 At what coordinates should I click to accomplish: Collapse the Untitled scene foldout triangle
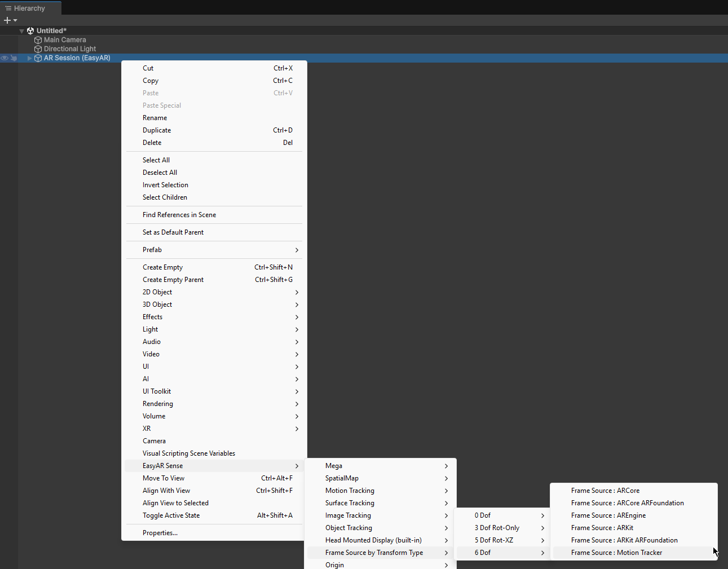pyautogui.click(x=22, y=31)
